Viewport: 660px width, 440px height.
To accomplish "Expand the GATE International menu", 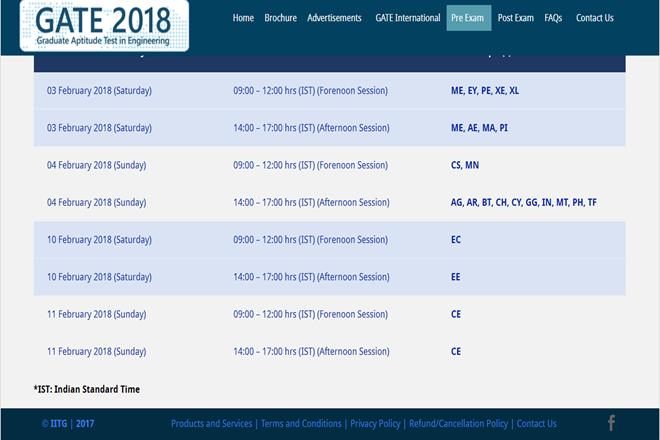I will click(x=407, y=18).
